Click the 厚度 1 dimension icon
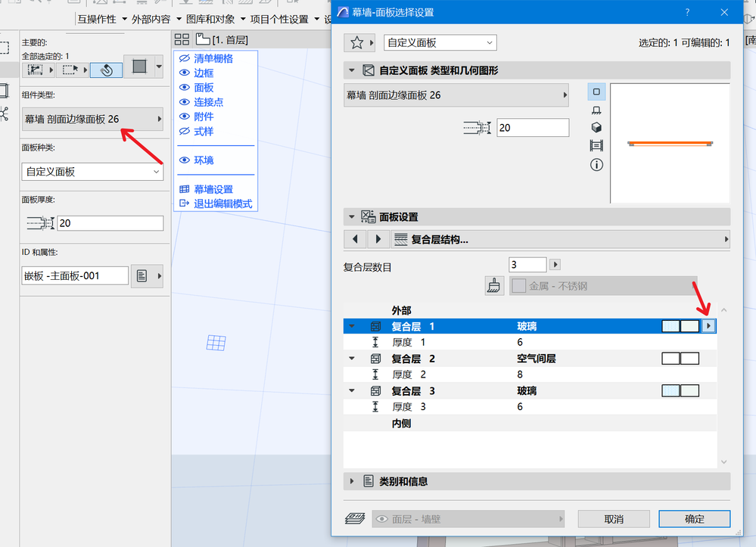 click(x=375, y=342)
